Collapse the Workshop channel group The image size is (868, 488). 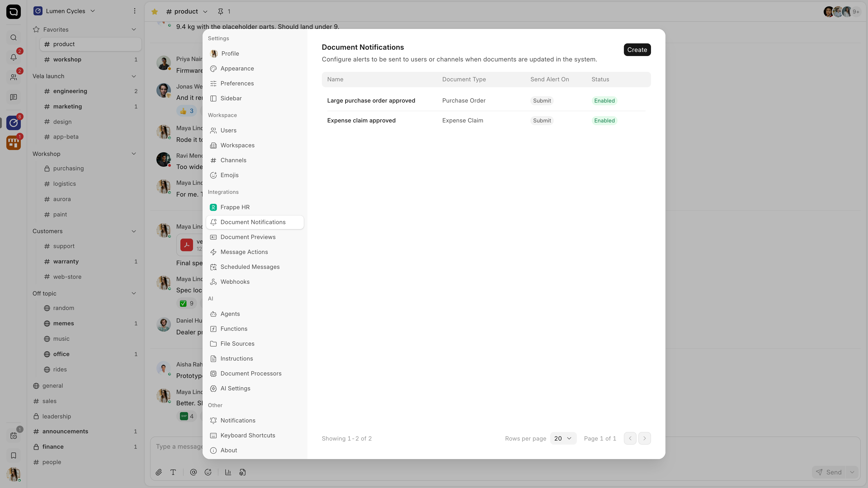click(134, 154)
